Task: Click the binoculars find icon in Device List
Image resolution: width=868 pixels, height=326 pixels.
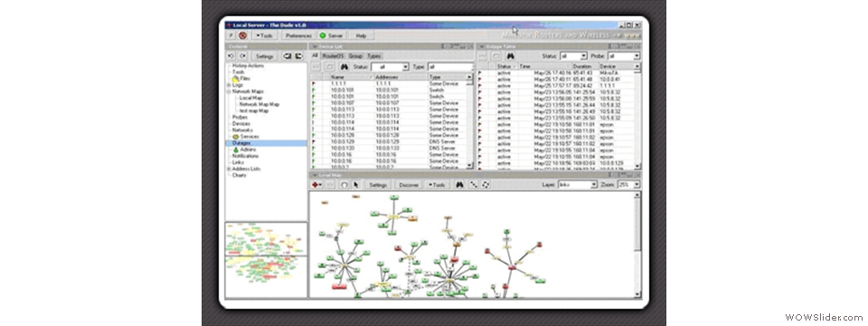Action: coord(344,66)
